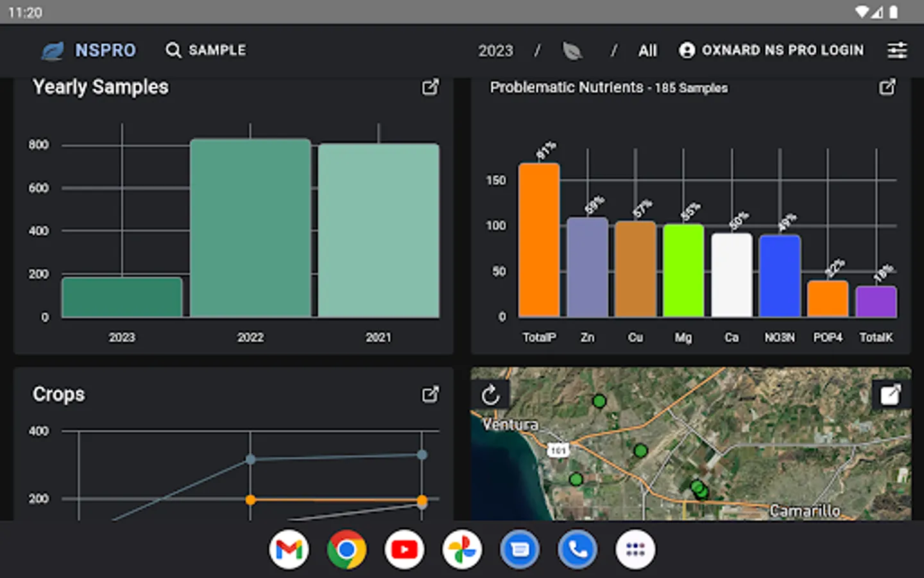Open the 2023 year filter
The image size is (924, 578).
coord(495,51)
